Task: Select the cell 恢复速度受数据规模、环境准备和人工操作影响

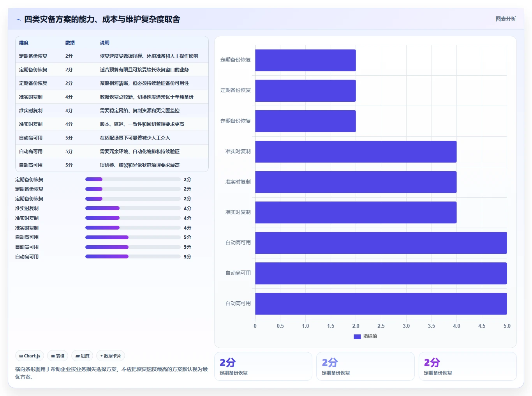Action: [x=149, y=56]
